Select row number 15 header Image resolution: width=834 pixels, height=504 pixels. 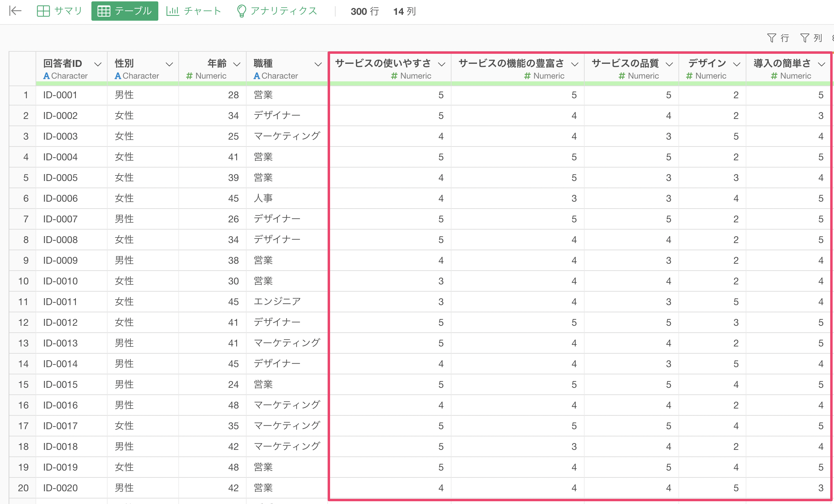click(22, 385)
